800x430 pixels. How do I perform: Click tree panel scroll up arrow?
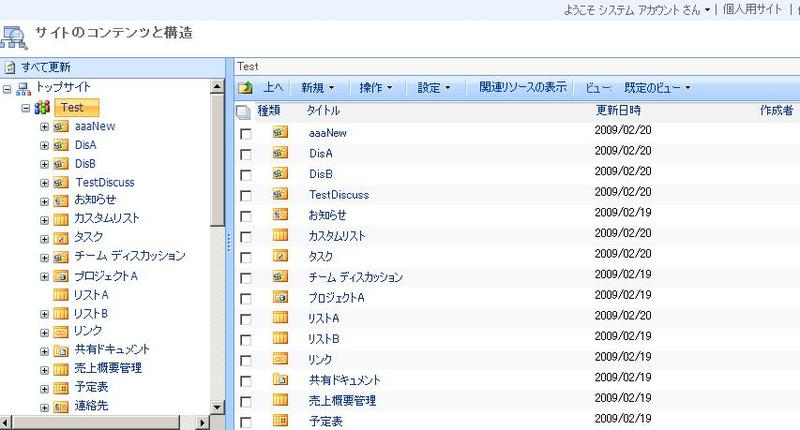[x=217, y=86]
